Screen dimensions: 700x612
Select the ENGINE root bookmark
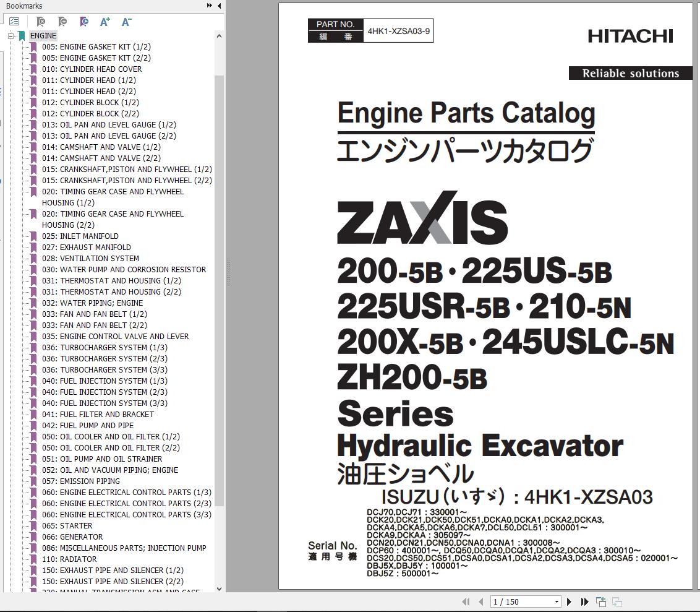[x=43, y=36]
